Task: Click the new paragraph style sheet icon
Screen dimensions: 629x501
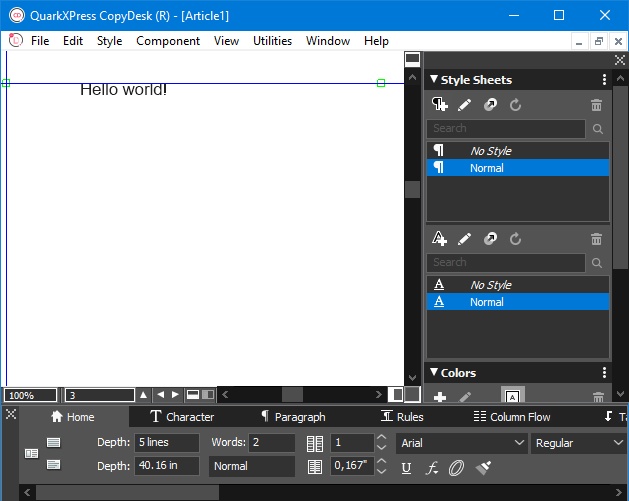Action: pos(439,104)
